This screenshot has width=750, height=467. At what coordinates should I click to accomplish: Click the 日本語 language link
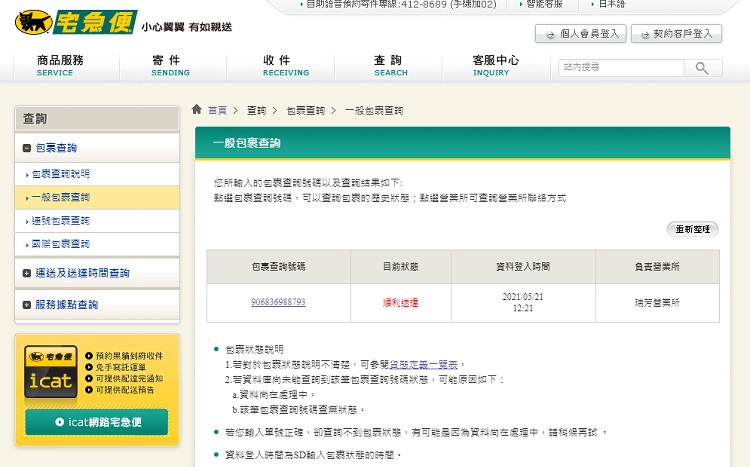612,4
